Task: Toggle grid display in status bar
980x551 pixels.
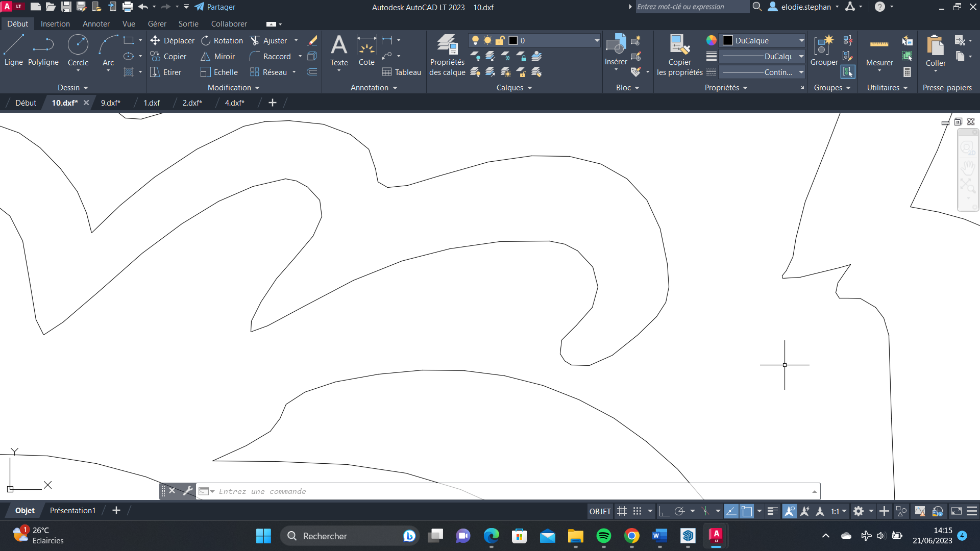Action: coord(622,511)
